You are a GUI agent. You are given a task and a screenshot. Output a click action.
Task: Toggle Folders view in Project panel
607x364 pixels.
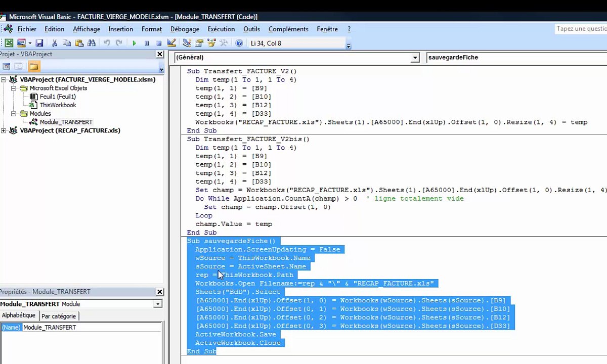[33, 66]
